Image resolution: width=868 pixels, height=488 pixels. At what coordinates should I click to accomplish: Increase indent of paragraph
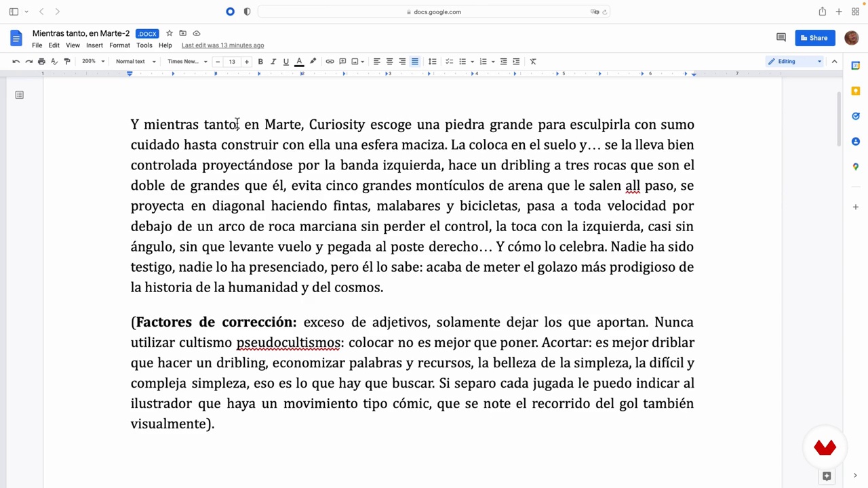point(516,62)
